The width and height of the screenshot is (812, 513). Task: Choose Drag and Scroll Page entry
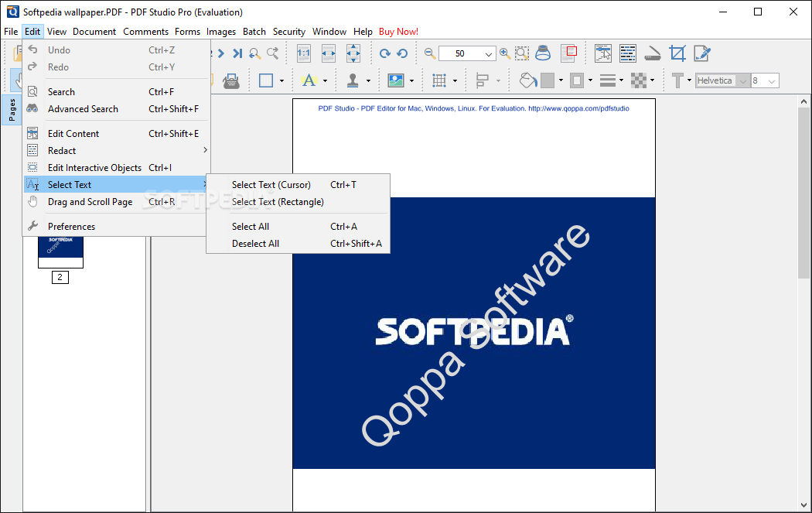click(116, 202)
